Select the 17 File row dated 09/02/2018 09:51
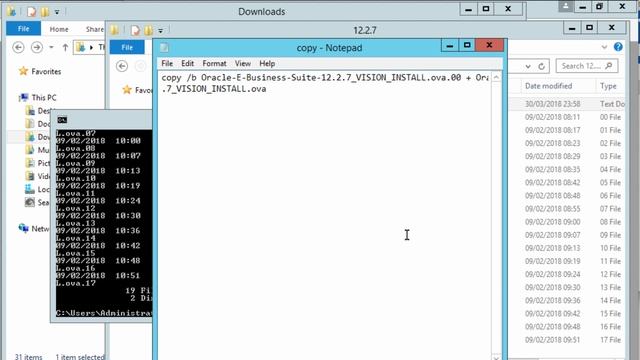 [567, 340]
